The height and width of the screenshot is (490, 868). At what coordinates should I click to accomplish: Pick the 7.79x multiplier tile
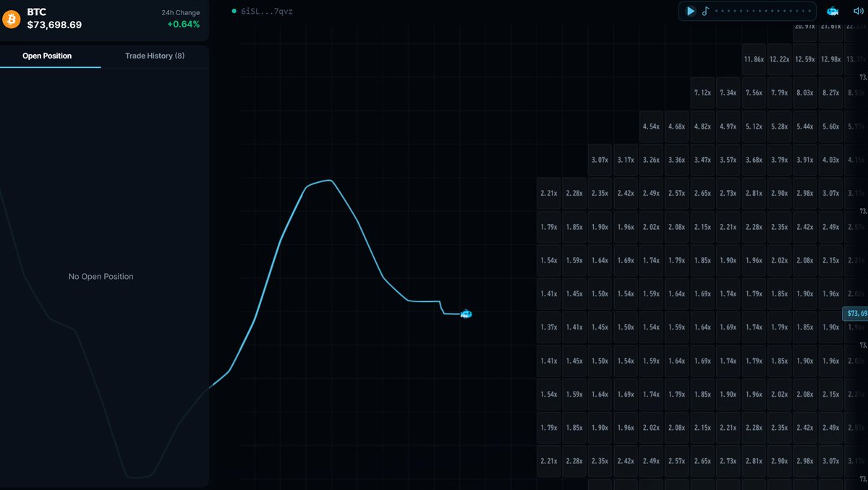coord(780,93)
